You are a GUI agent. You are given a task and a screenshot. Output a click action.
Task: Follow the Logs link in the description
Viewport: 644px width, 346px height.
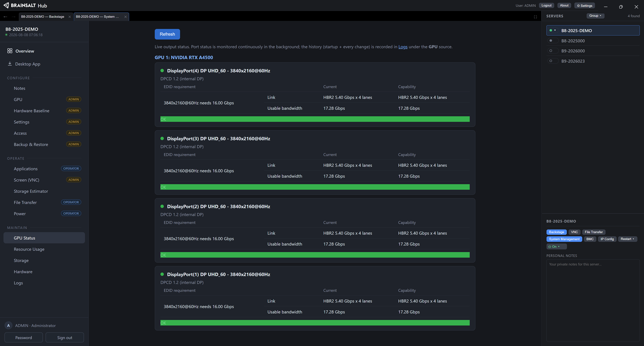[403, 47]
